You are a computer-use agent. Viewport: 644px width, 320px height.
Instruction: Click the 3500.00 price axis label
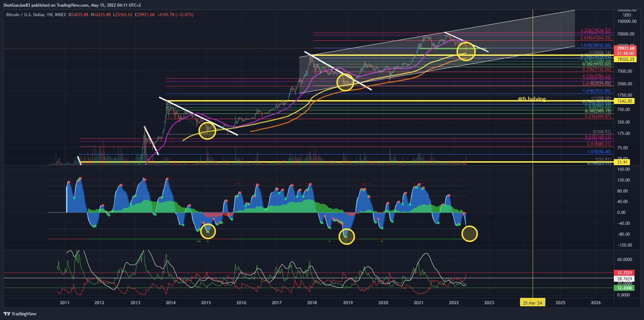pos(625,84)
